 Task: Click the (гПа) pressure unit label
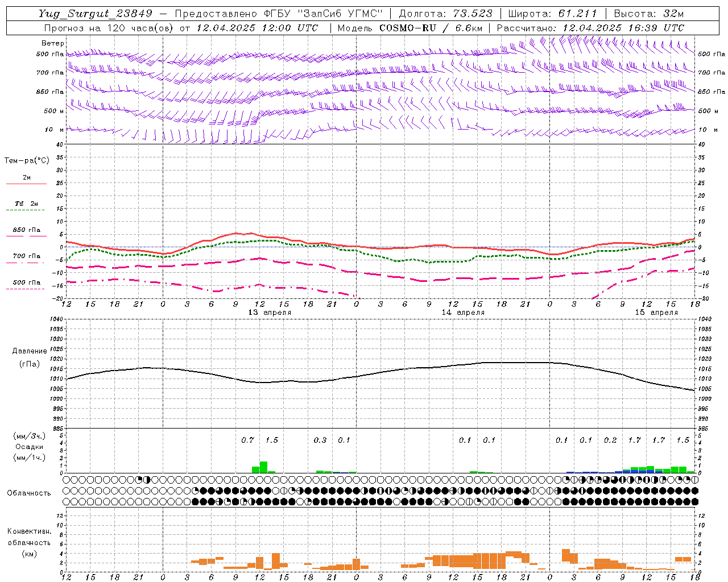point(30,364)
